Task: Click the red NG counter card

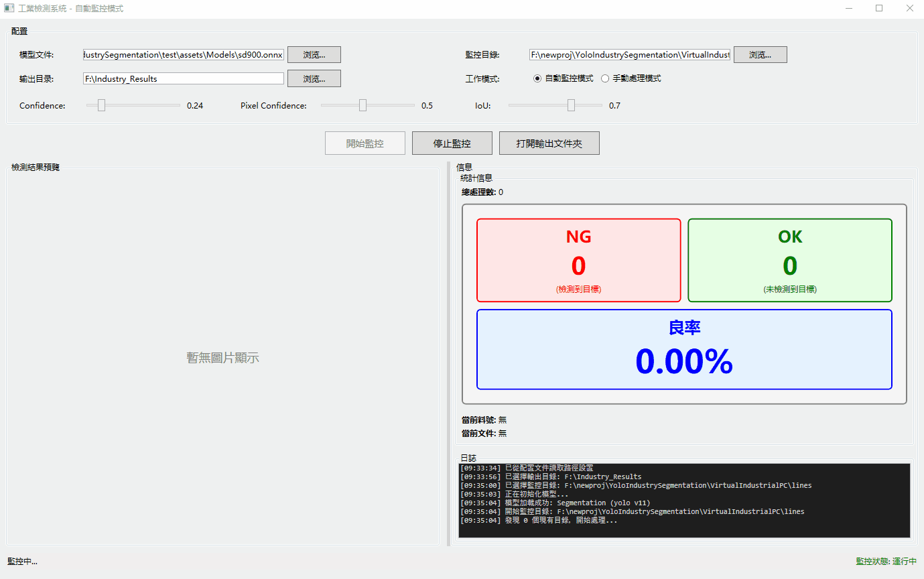Action: [x=579, y=260]
